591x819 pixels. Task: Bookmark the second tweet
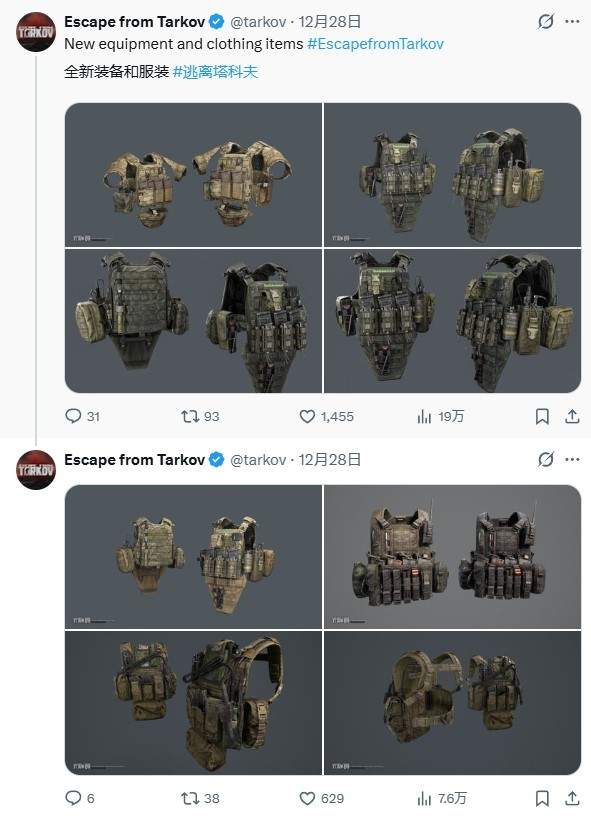coord(542,798)
